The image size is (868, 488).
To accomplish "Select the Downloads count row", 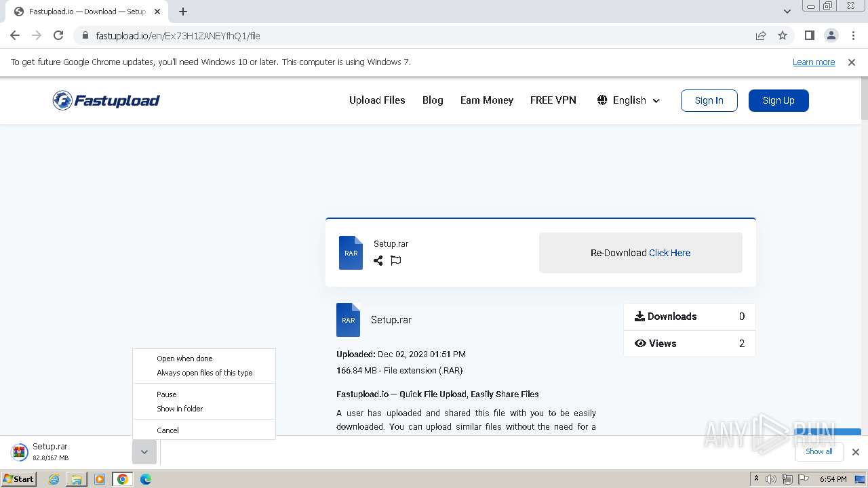I will (x=689, y=317).
